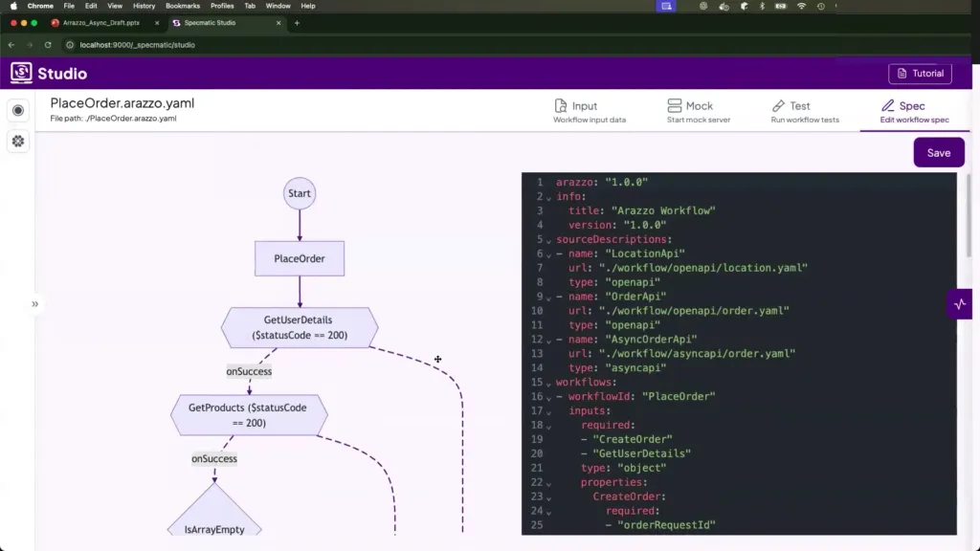Viewport: 980px width, 551px height.
Task: Expand the left sidebar with double chevron
Action: tap(34, 304)
